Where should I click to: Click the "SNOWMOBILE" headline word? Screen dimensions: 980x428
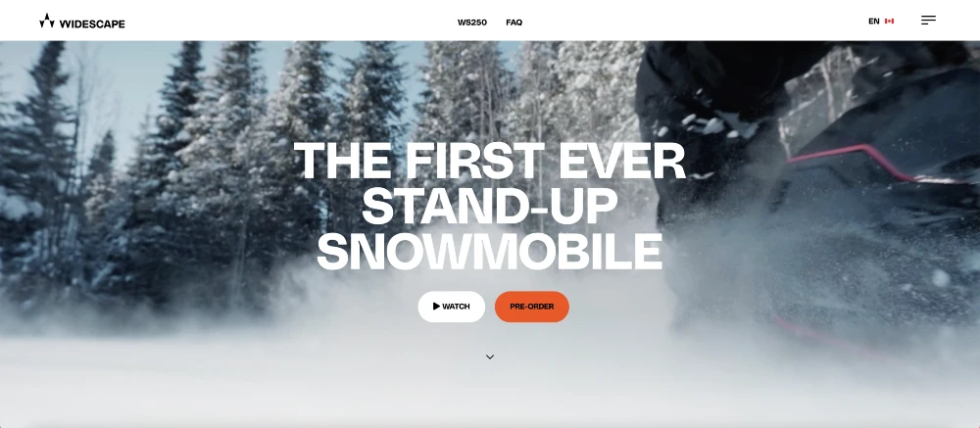[489, 251]
